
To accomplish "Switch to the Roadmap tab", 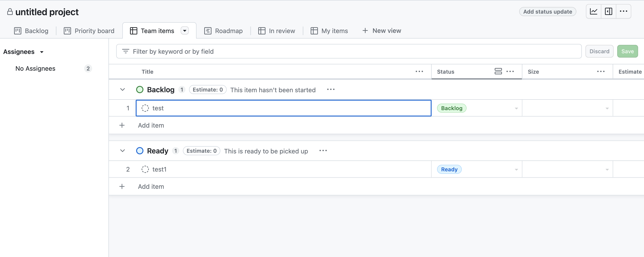I will click(224, 30).
